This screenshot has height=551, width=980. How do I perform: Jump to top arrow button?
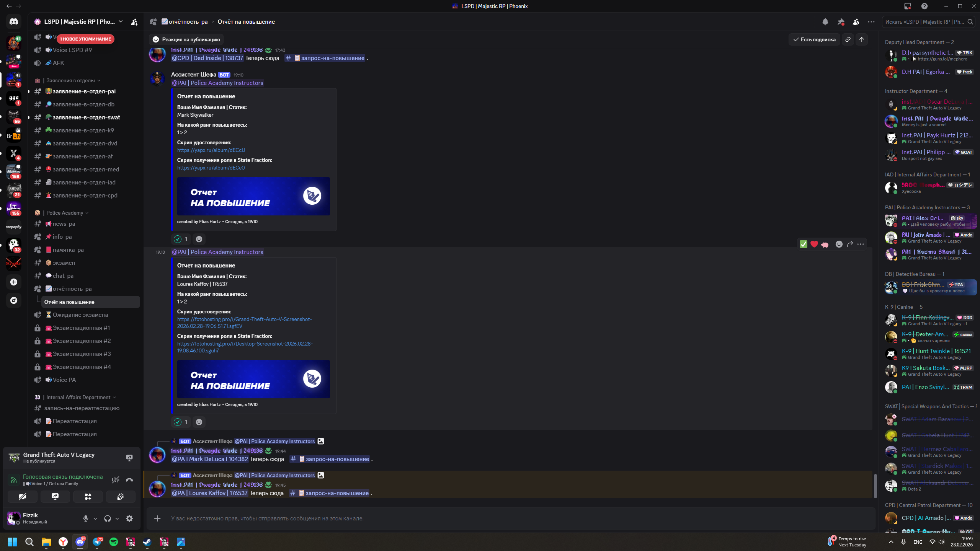pos(862,39)
